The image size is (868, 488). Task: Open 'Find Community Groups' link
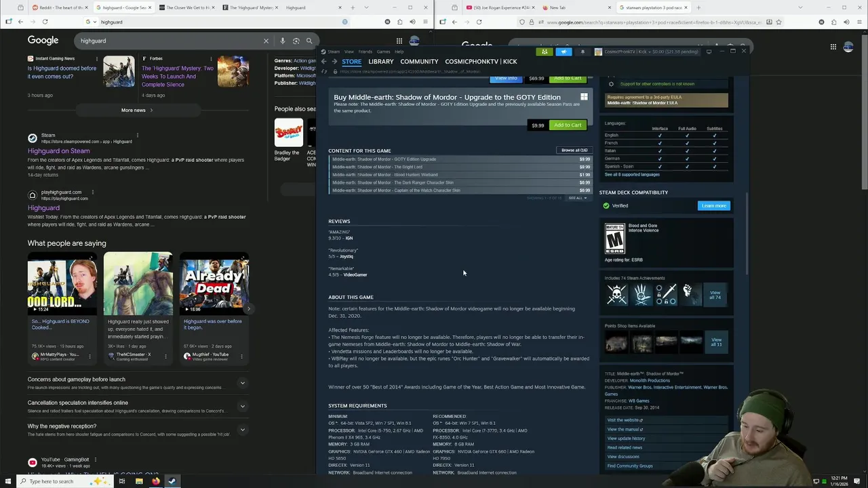[630, 466]
